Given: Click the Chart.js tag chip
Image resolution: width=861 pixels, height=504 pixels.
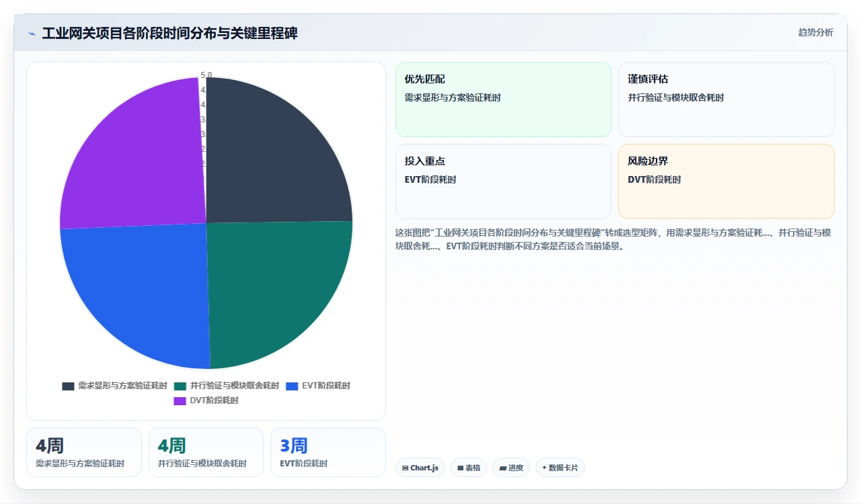Looking at the screenshot, I should (x=420, y=468).
